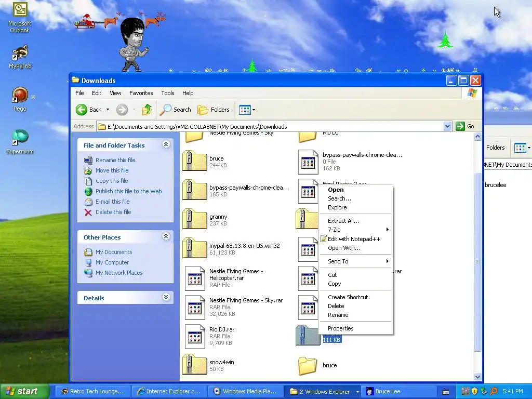Select the mypal-68.13.8.en-US.win32 zip icon
This screenshot has width=532, height=399.
pyautogui.click(x=194, y=248)
